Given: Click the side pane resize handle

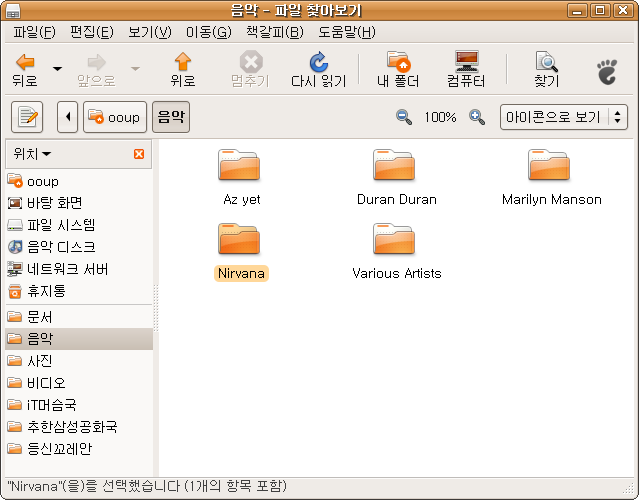Looking at the screenshot, I should pos(156,308).
